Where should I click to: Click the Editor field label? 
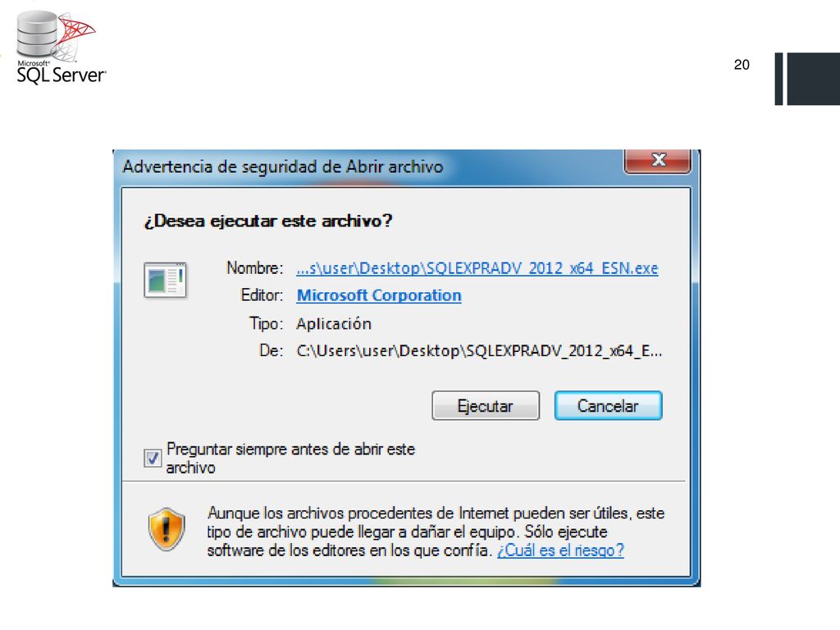click(262, 295)
